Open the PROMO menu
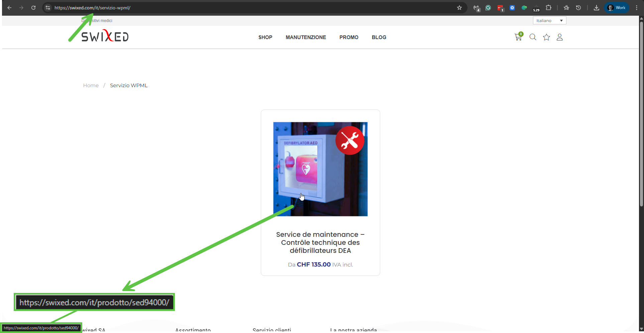 coord(349,37)
